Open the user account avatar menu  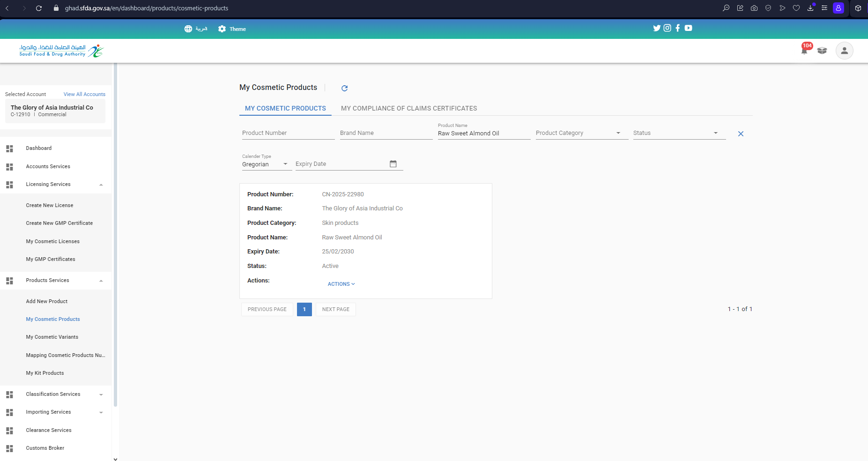pyautogui.click(x=845, y=51)
